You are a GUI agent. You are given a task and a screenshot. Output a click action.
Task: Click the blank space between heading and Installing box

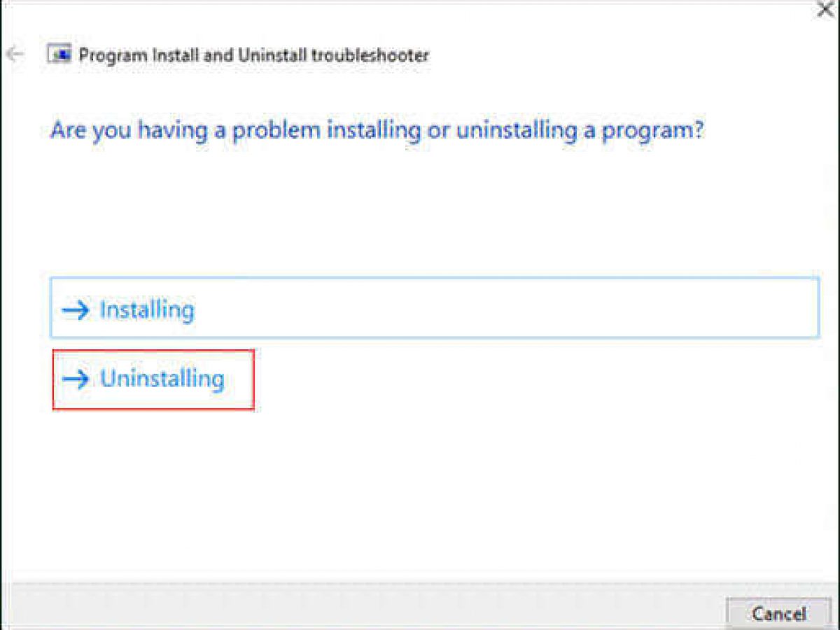point(420,210)
